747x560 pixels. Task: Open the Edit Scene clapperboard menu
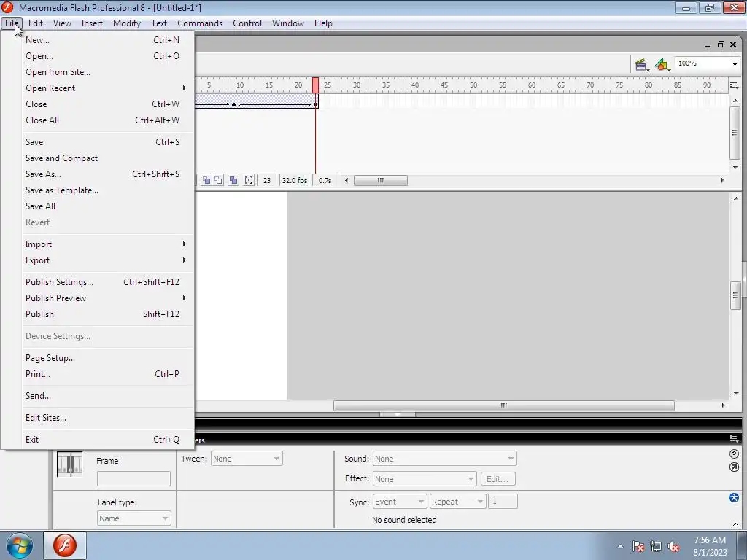(641, 64)
